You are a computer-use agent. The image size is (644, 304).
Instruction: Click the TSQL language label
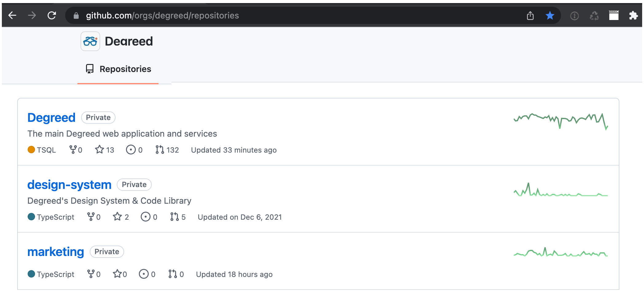[x=46, y=150]
